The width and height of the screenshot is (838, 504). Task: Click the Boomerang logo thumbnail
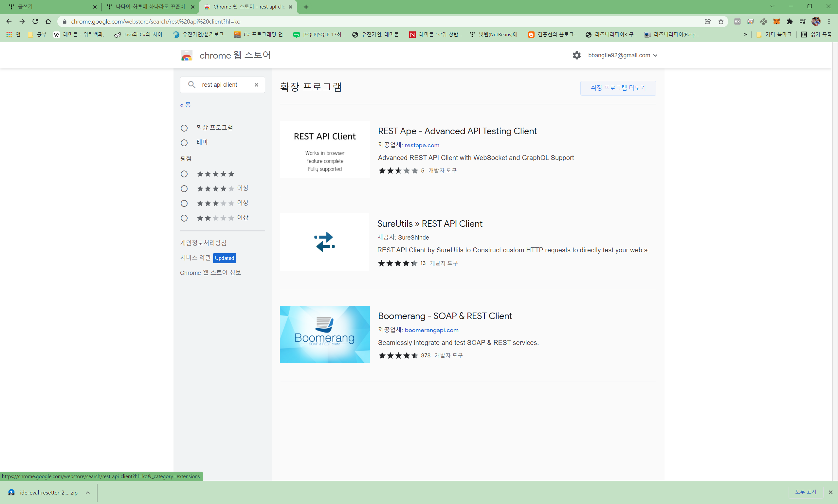coord(325,334)
